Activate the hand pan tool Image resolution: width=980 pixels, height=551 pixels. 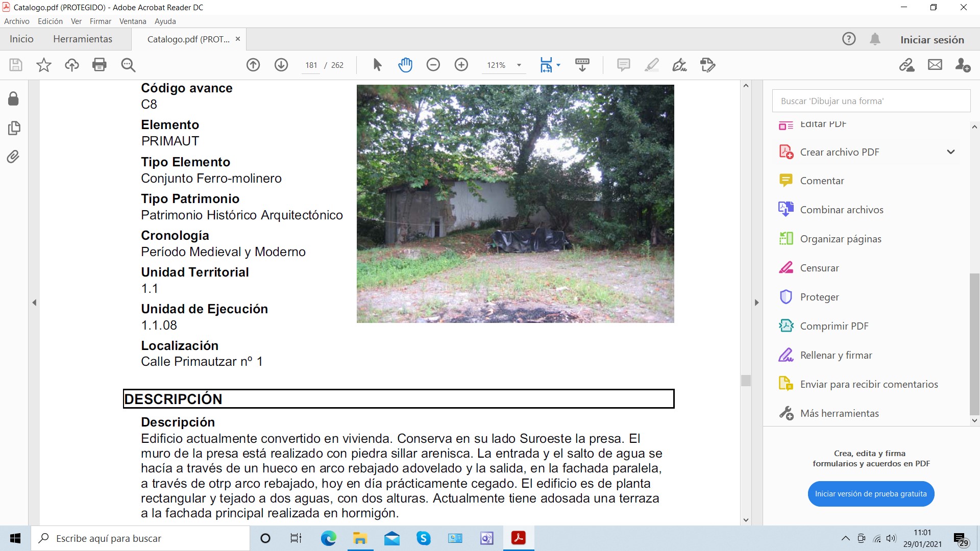point(405,65)
